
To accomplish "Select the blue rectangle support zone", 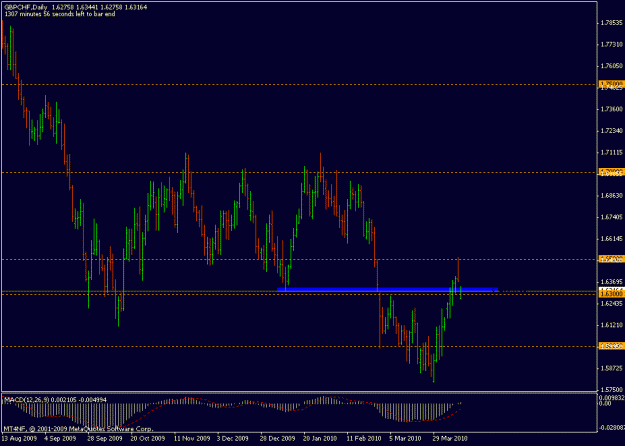I will pyautogui.click(x=387, y=290).
